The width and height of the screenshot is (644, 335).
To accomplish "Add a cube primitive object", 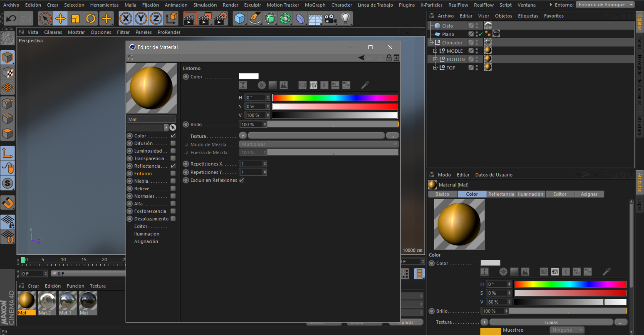I will [240, 18].
